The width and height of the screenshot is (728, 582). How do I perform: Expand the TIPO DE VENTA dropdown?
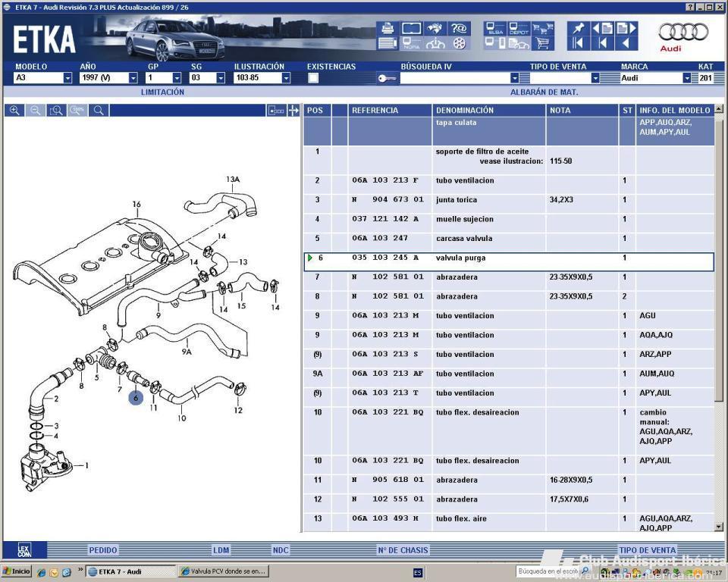595,78
